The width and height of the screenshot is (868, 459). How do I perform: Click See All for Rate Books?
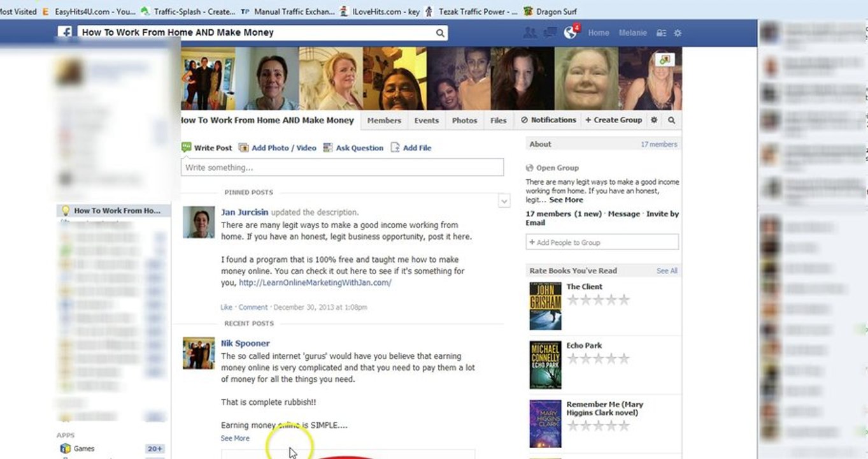tap(667, 271)
